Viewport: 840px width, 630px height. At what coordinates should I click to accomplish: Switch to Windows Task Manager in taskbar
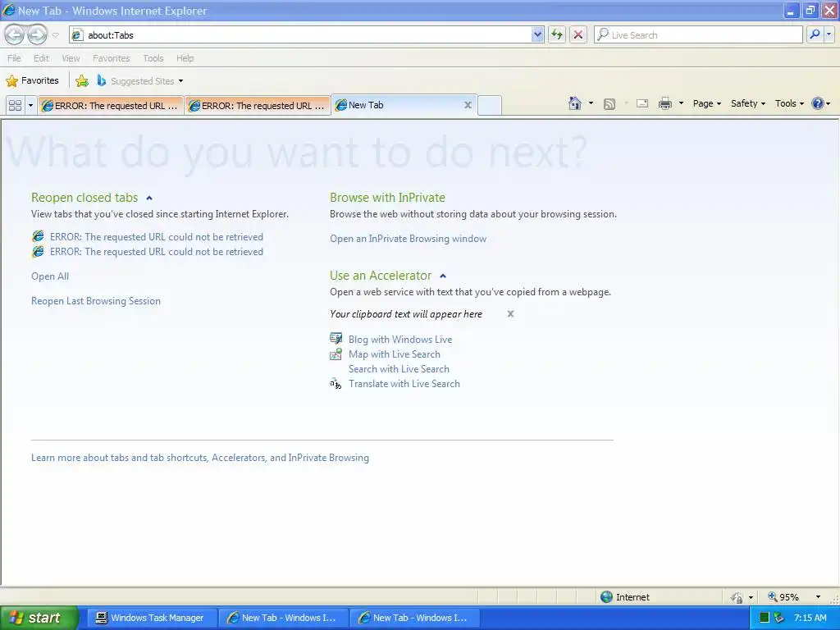point(151,618)
